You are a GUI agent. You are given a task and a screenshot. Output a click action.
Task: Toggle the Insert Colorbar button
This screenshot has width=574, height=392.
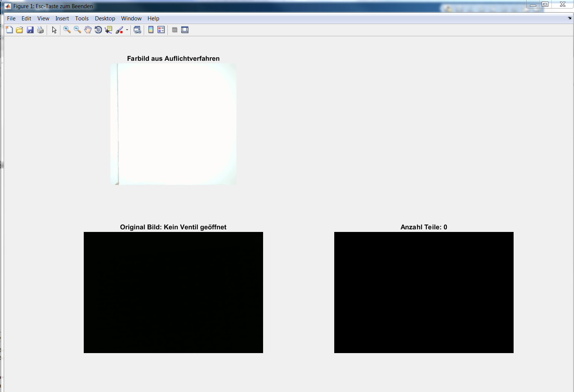(x=151, y=30)
